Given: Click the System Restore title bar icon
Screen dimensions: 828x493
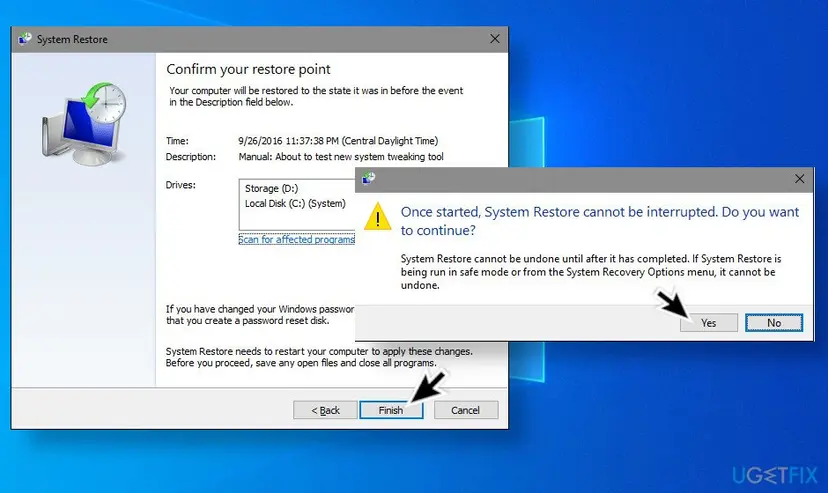Looking at the screenshot, I should click(x=24, y=39).
